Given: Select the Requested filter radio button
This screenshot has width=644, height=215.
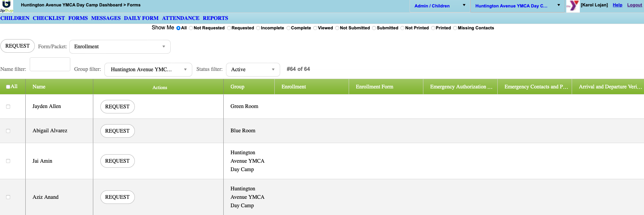Looking at the screenshot, I should (x=229, y=28).
